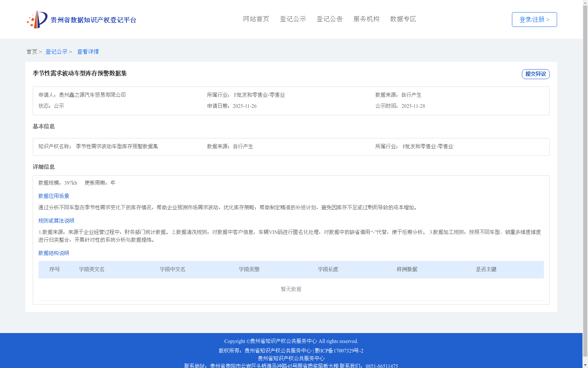This screenshot has width=588, height=368.
Task: Click the page vertical scrollbar thumb
Action: pos(585,181)
